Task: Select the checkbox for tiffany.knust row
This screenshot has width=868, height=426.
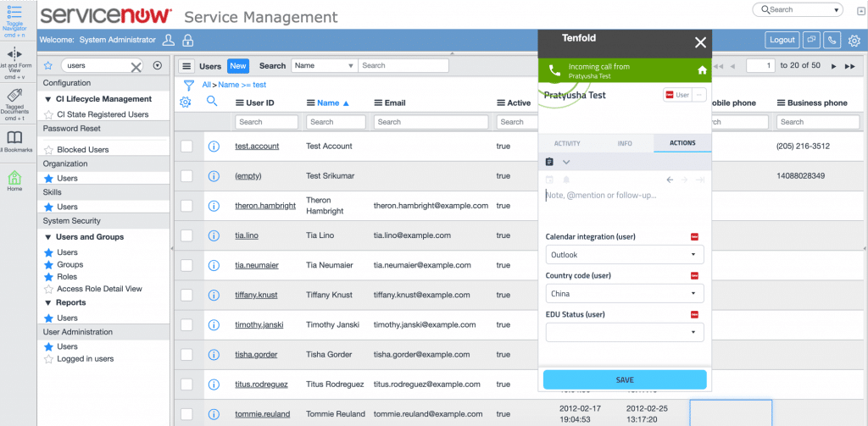Action: click(186, 295)
